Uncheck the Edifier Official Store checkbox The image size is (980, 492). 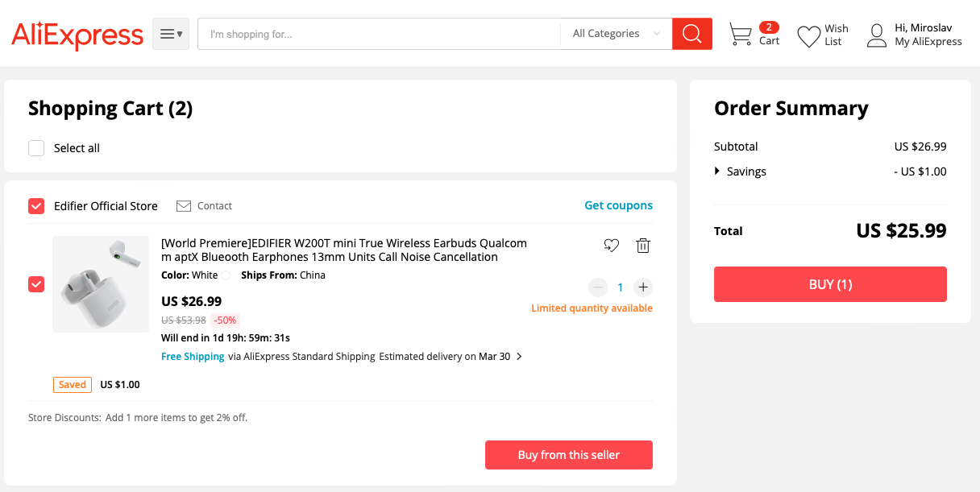click(x=36, y=206)
